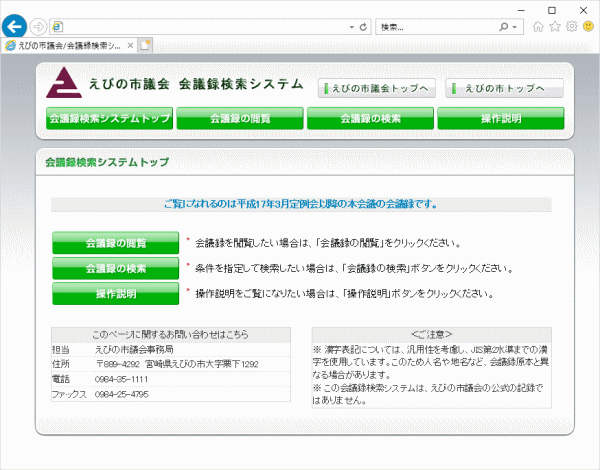Select 会議録の閲覧 in top navigation bar
The width and height of the screenshot is (600, 470).
coord(240,118)
